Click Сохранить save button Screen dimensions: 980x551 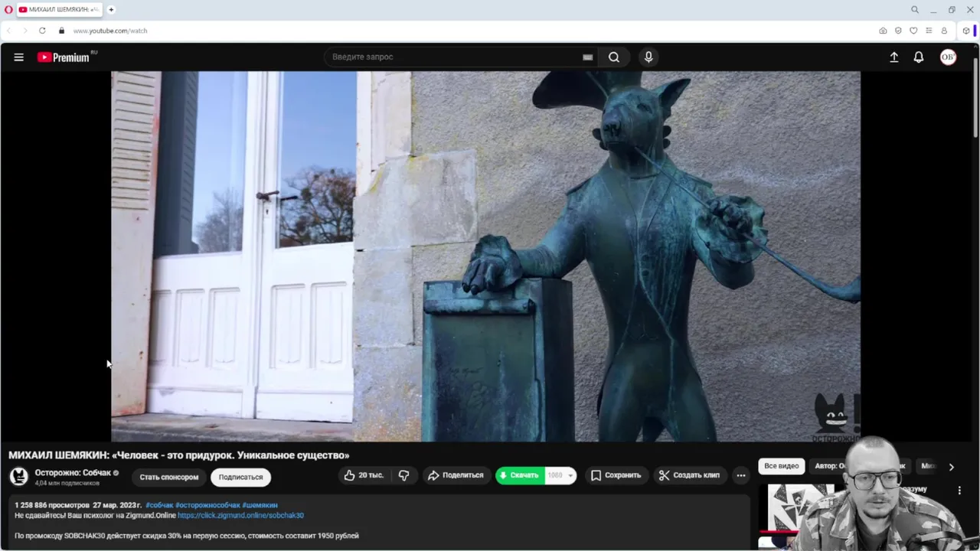point(616,475)
